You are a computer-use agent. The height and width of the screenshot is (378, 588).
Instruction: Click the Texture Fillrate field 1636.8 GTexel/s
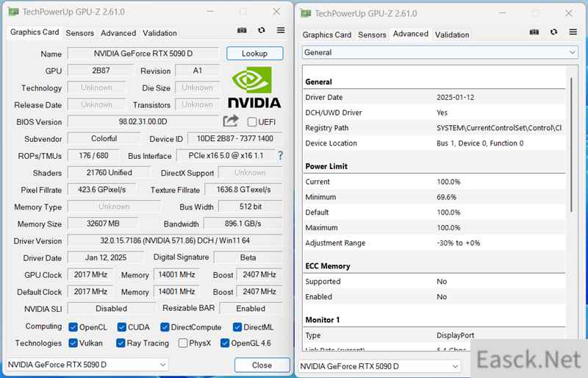pyautogui.click(x=244, y=190)
